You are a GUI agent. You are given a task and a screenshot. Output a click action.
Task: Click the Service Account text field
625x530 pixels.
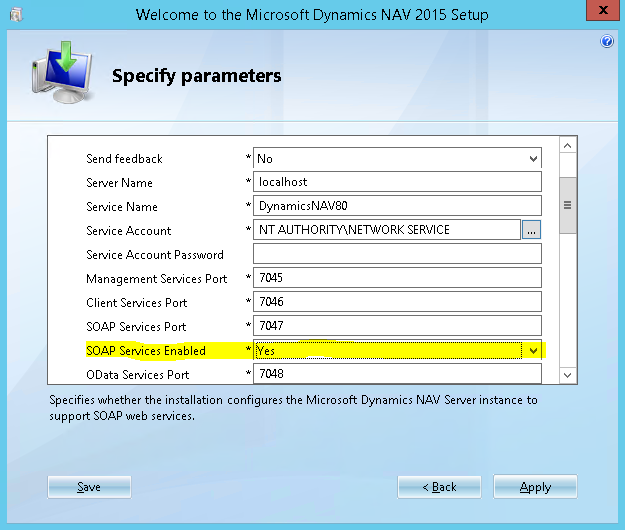tap(386, 230)
